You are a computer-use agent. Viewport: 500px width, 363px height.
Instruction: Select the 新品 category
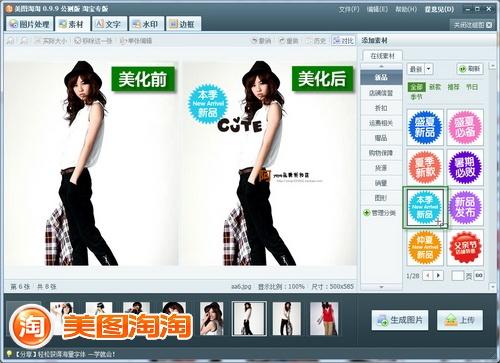[381, 77]
